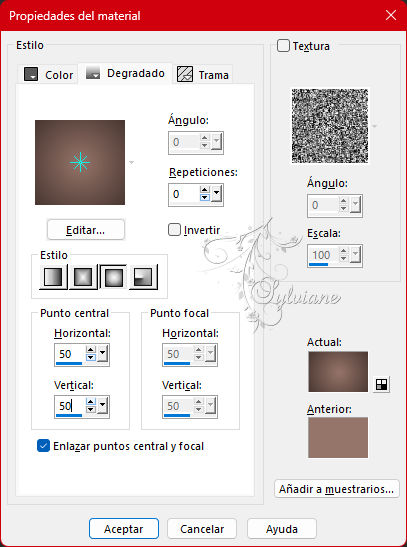407x547 pixels.
Task: Click the Anterior color swatch
Action: coord(338,437)
